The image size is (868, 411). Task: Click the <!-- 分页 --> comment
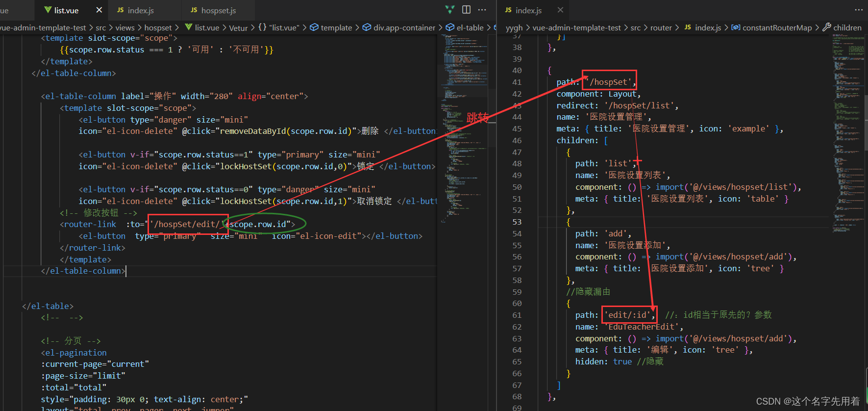click(71, 341)
